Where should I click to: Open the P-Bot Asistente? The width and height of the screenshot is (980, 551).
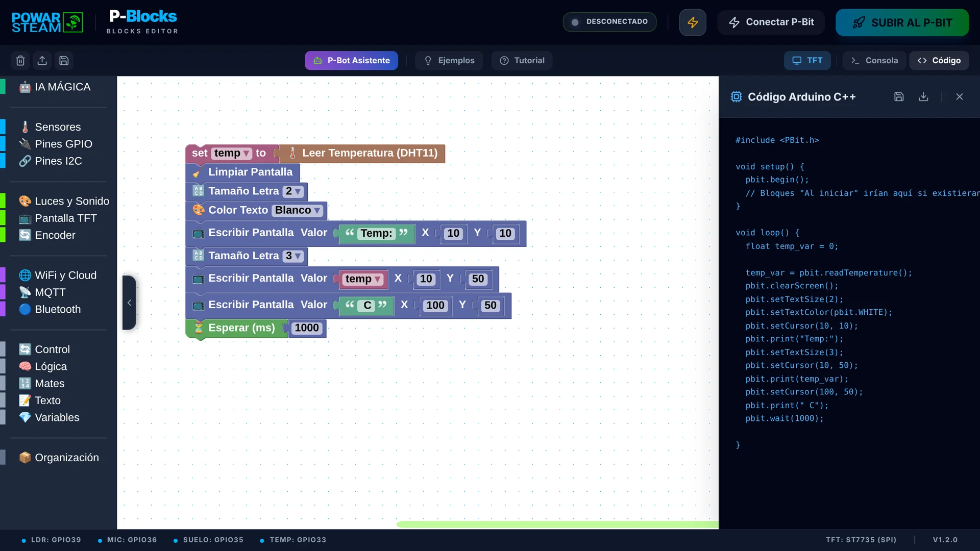pyautogui.click(x=351, y=61)
